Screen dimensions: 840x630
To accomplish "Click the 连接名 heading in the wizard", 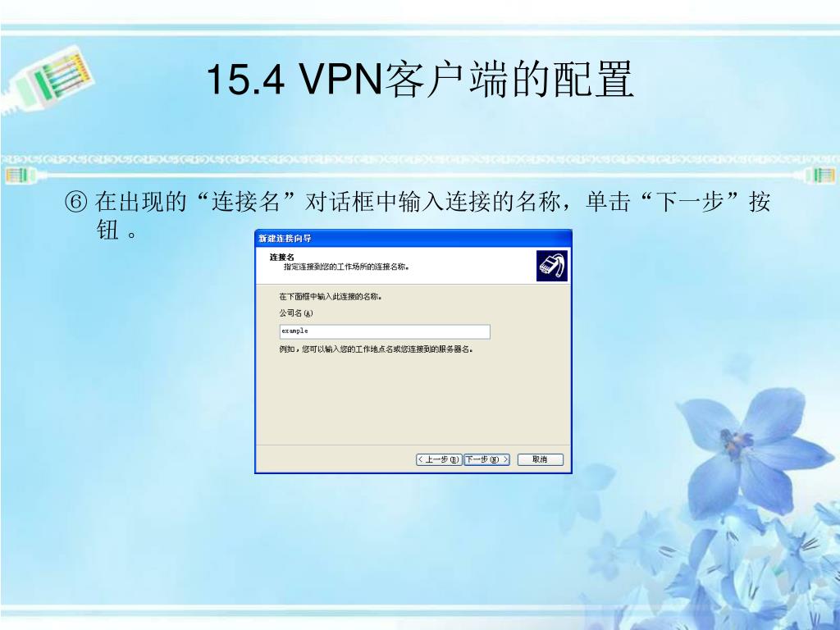I will (282, 257).
